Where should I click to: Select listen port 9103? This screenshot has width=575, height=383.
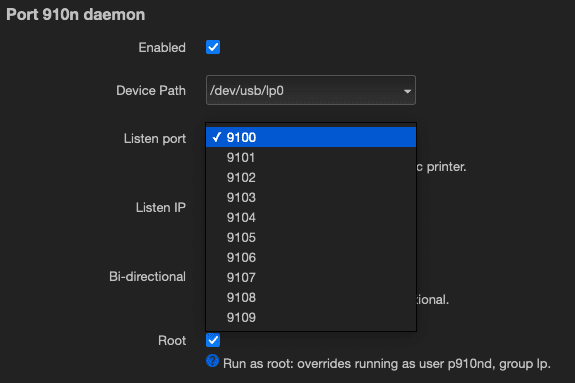tap(311, 197)
